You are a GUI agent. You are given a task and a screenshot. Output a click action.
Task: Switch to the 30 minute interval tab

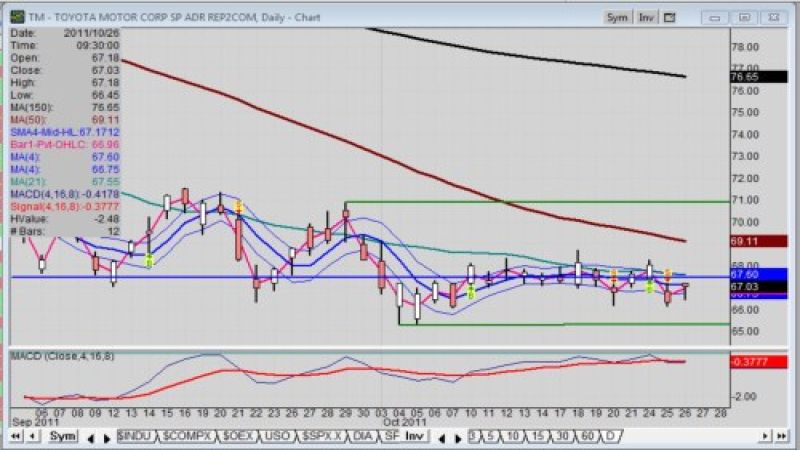563,436
